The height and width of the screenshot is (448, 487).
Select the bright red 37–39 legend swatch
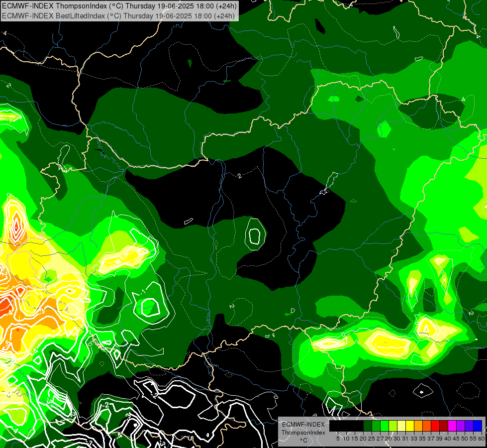point(435,426)
